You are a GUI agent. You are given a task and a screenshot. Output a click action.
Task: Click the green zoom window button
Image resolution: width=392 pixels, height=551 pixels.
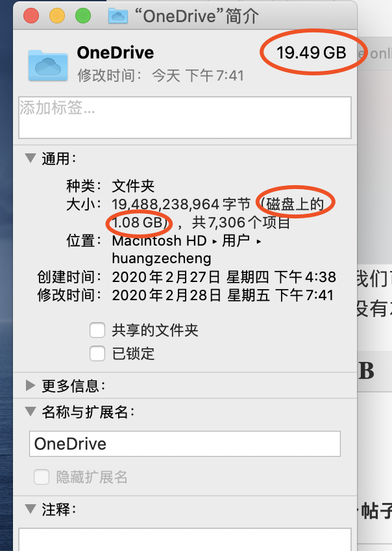click(82, 16)
